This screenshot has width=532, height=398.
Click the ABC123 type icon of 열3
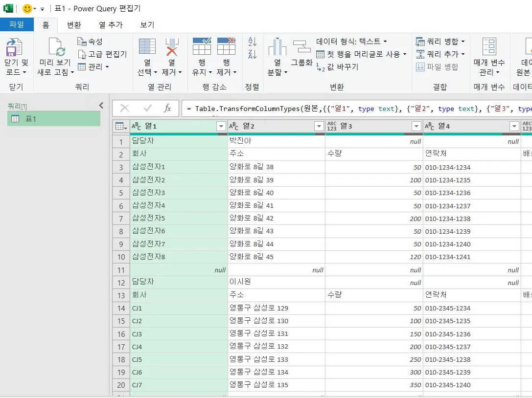click(x=332, y=126)
